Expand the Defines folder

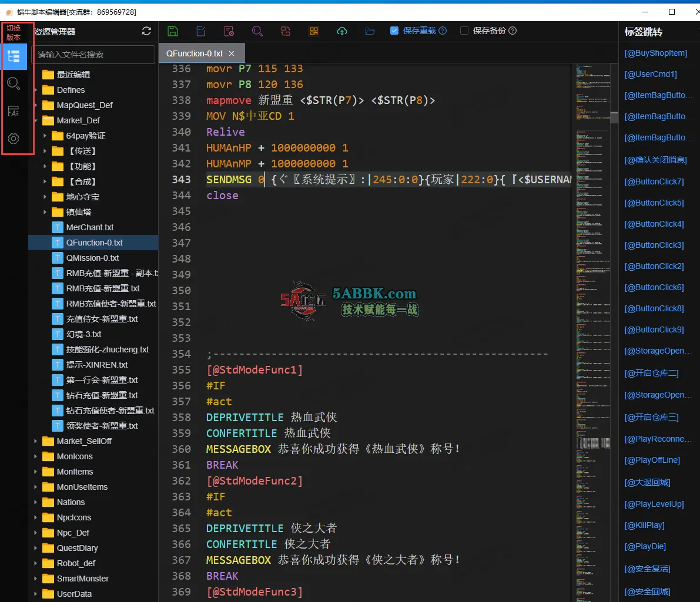35,90
